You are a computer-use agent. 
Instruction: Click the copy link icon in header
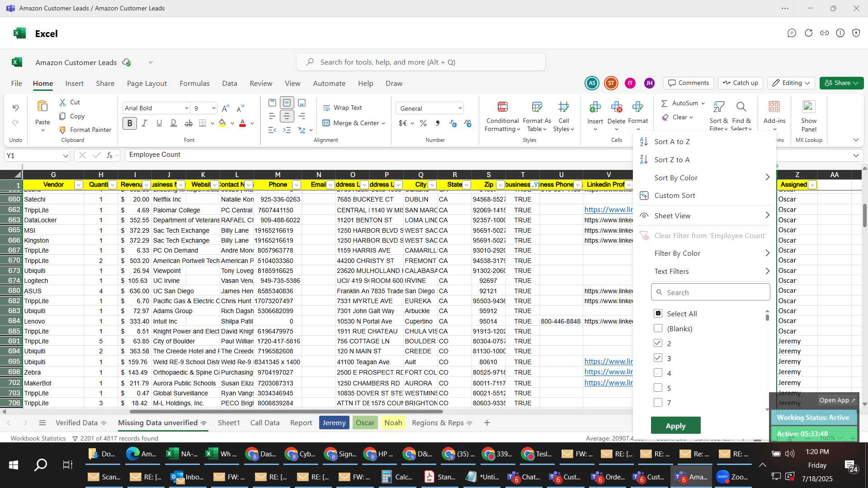point(824,33)
